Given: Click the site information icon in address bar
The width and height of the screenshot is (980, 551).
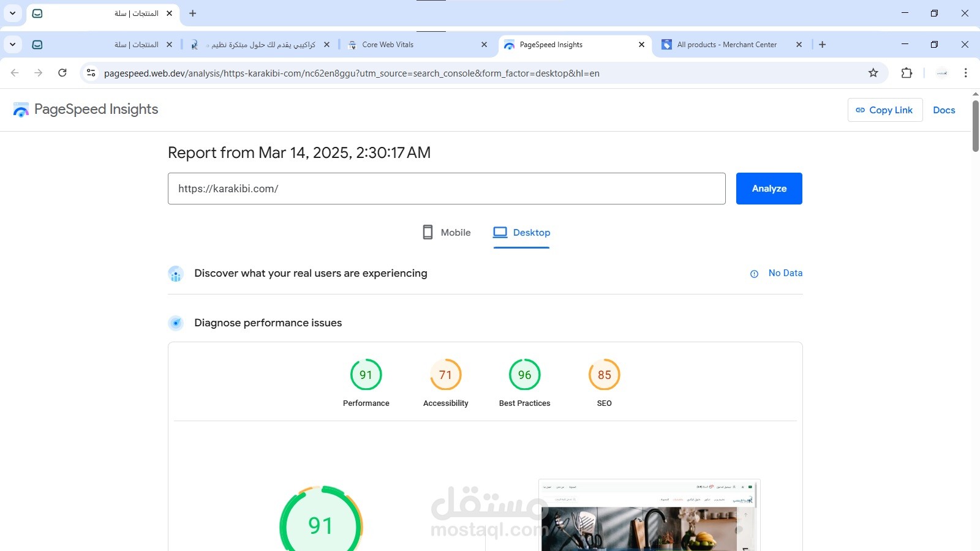Looking at the screenshot, I should (91, 73).
